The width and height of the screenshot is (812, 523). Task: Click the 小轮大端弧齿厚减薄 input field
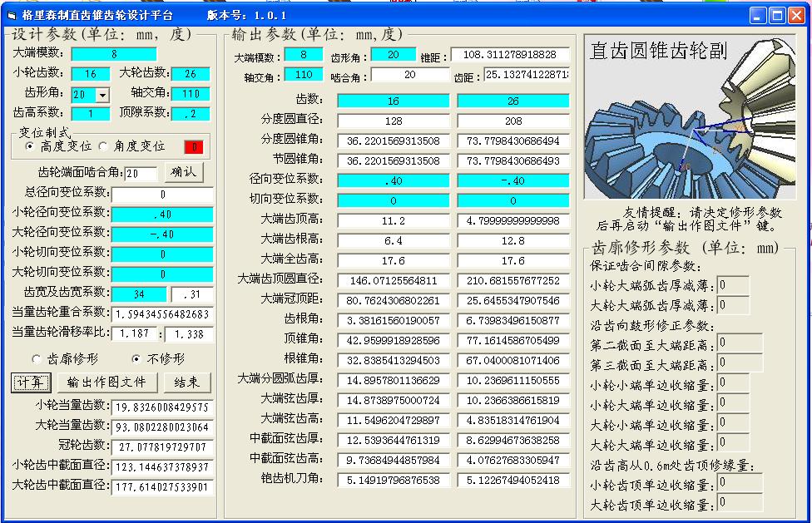click(x=733, y=285)
